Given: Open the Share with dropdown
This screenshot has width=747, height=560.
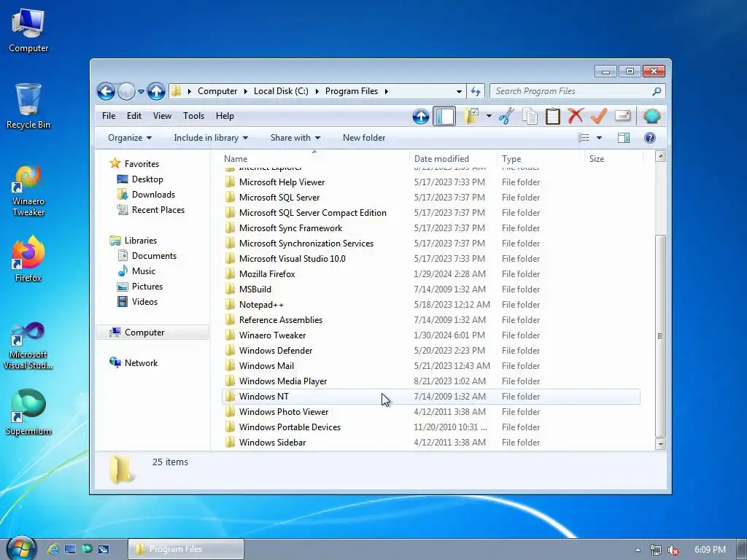Looking at the screenshot, I should pyautogui.click(x=295, y=138).
